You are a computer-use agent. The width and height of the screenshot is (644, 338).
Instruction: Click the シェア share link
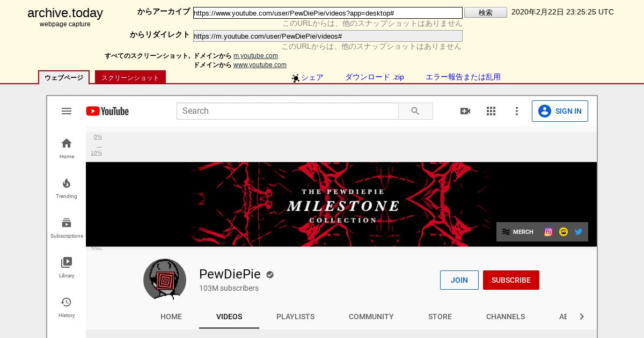(312, 77)
